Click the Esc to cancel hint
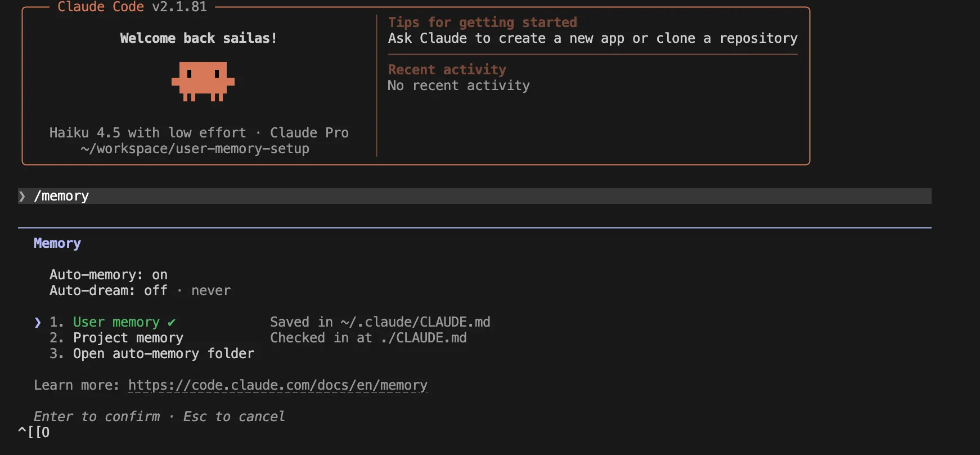Image resolution: width=980 pixels, height=455 pixels. (x=233, y=417)
